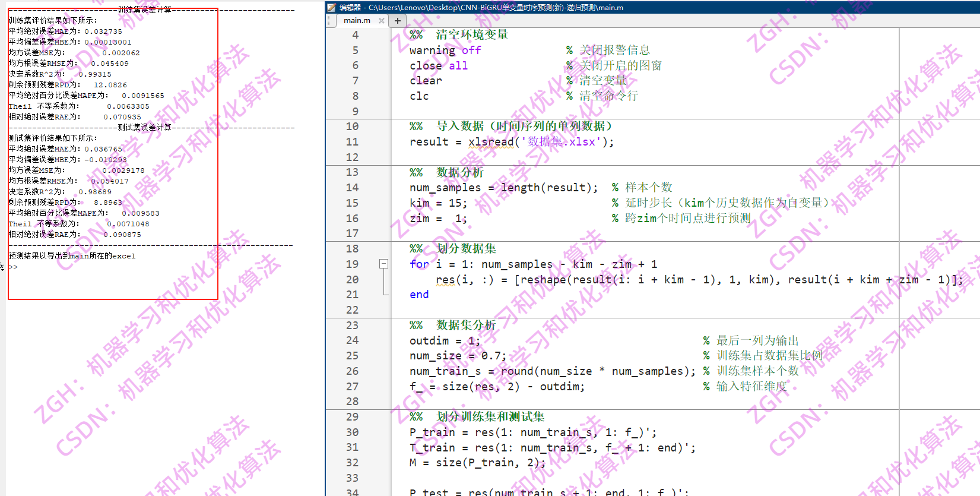Click line number 30 in the gutter
Screen dimensions: 980x496
coord(352,432)
